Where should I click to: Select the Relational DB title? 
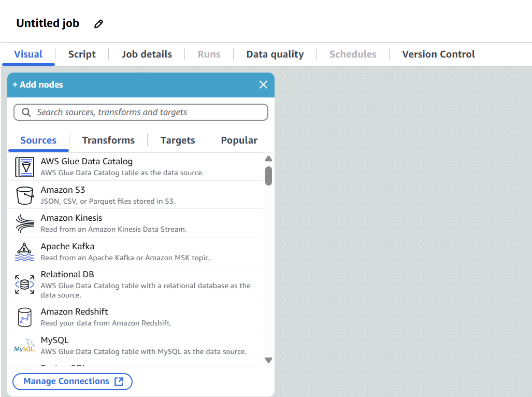tap(67, 274)
